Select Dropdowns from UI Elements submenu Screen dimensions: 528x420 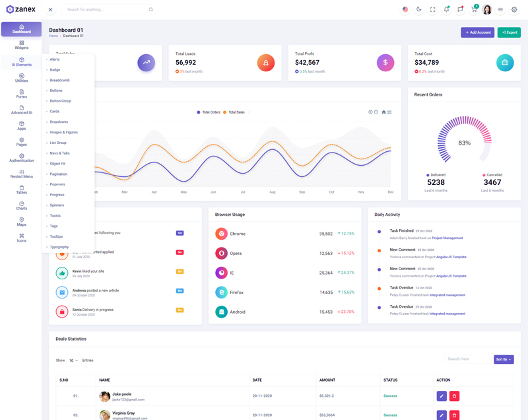click(x=59, y=122)
